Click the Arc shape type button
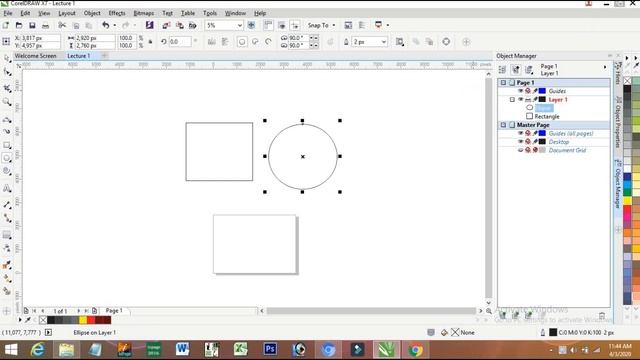Viewport: 640px width, 360px height. tap(269, 42)
